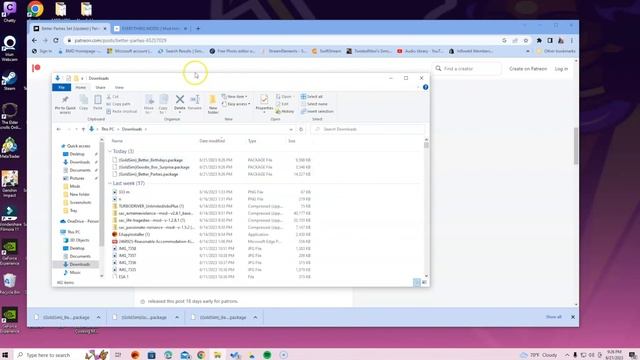Click Cut in the Clipboard group
Screen dimensions: 640x360
click(113, 97)
